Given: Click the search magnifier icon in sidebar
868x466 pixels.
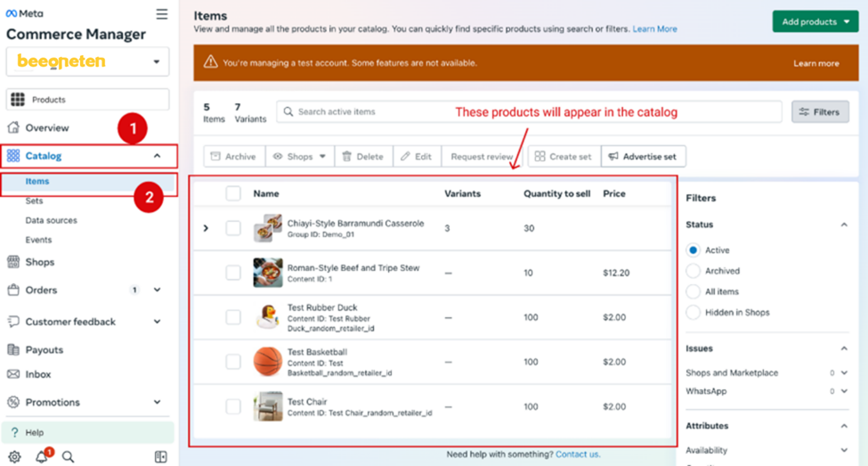Looking at the screenshot, I should [x=69, y=457].
